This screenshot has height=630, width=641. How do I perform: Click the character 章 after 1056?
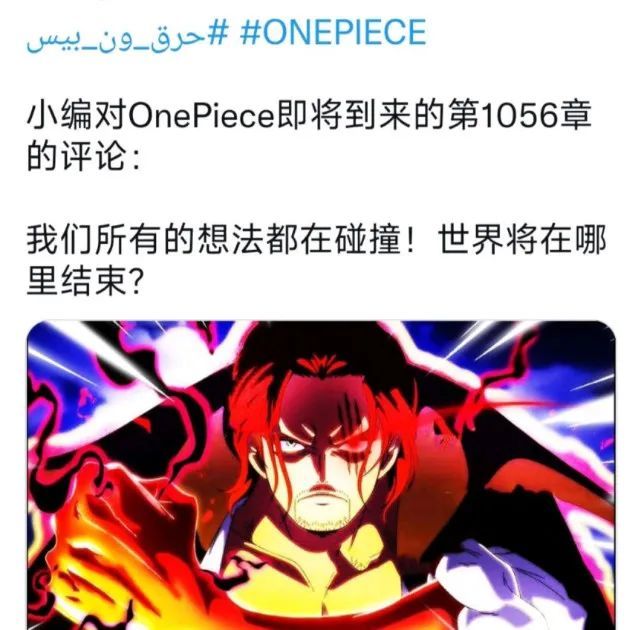575,116
